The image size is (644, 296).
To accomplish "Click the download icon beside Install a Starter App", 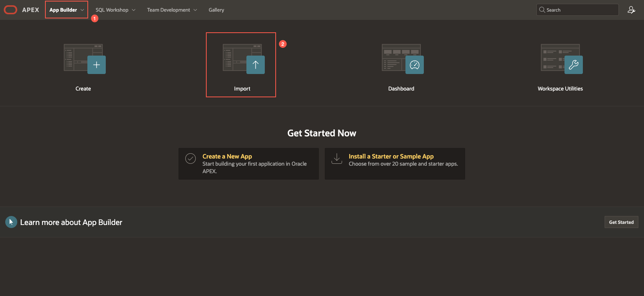I will [337, 159].
